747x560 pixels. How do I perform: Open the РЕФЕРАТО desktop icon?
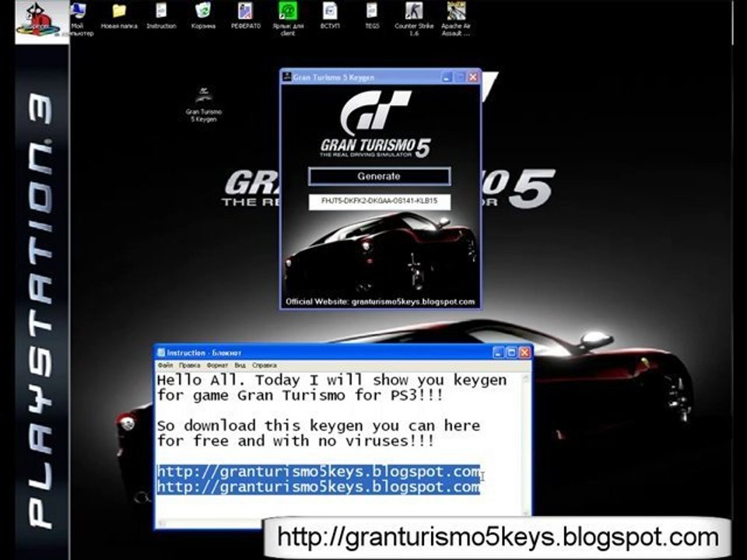coord(246,16)
